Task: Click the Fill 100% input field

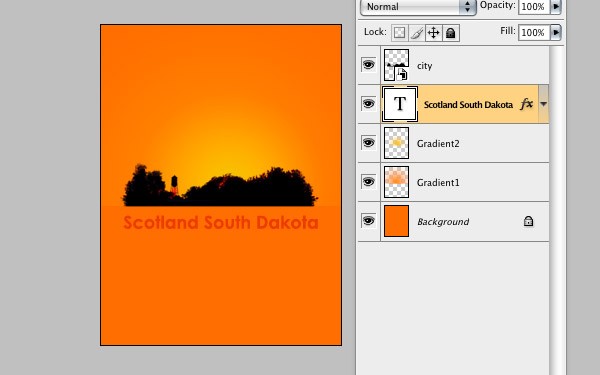Action: click(x=534, y=33)
